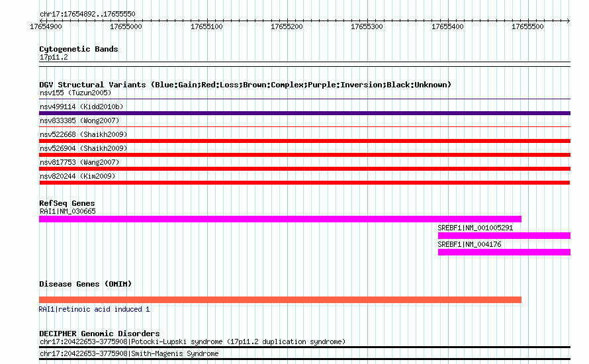Click ruler tick label 17655300

367,26
